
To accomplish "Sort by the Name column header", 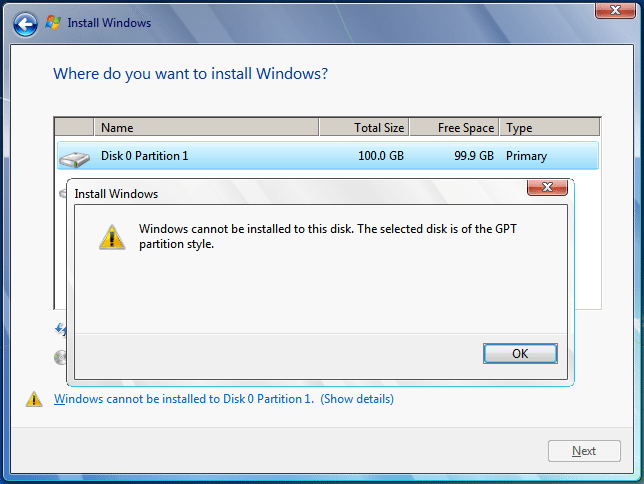I will pos(207,127).
